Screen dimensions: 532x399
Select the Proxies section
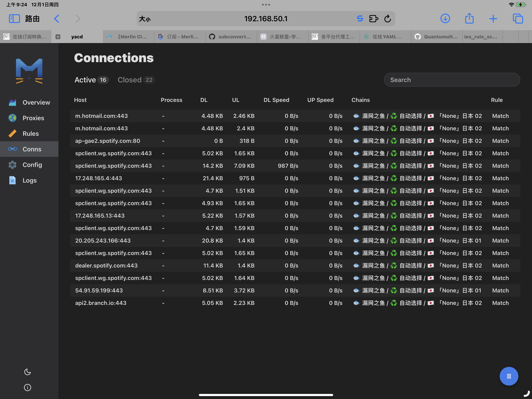[33, 118]
